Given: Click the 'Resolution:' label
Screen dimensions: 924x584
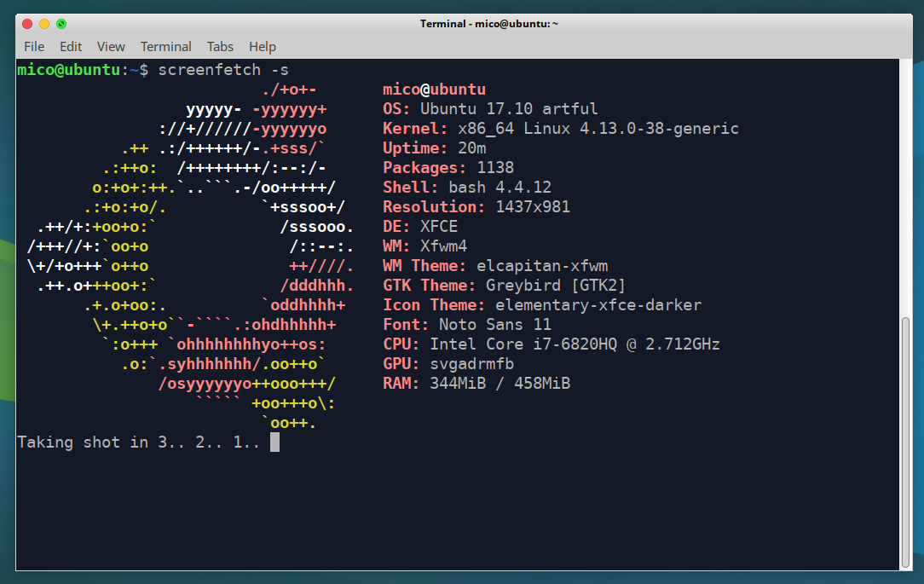Looking at the screenshot, I should pyautogui.click(x=435, y=207).
